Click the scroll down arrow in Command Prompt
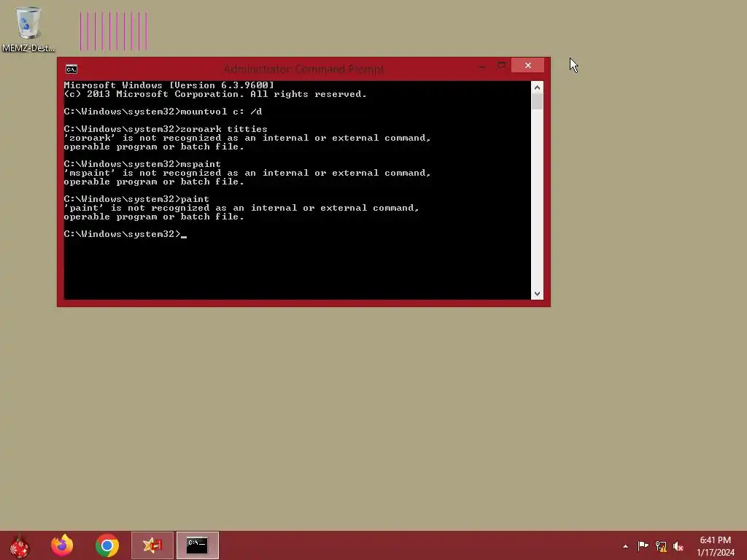Screen dimensions: 747x560 click(x=537, y=294)
